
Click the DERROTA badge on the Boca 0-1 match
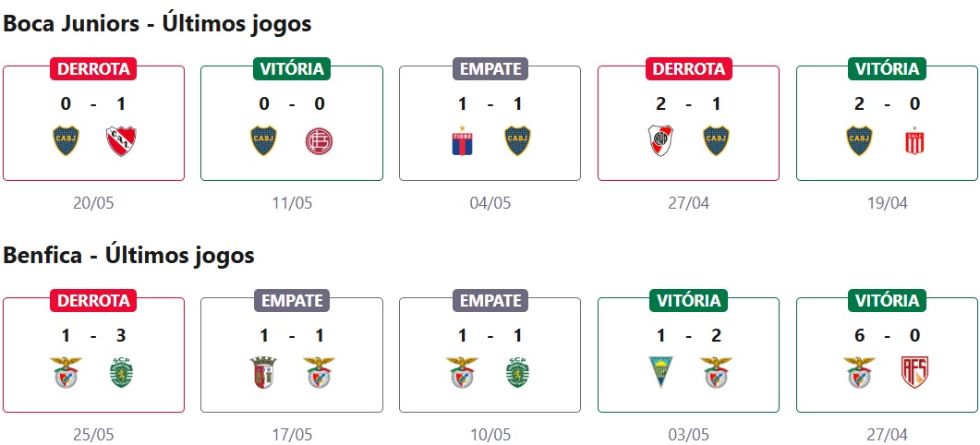(x=93, y=69)
